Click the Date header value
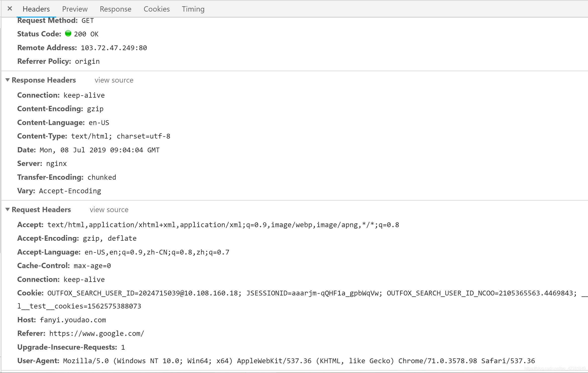The image size is (588, 373). click(99, 150)
